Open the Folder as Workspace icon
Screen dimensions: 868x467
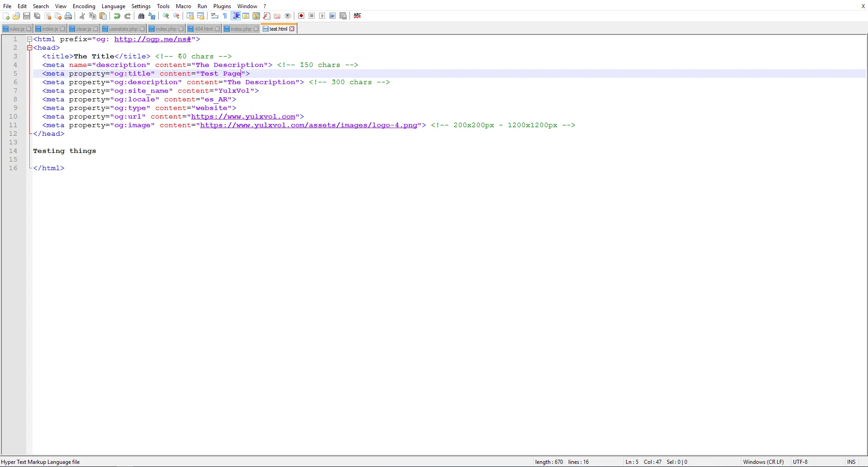tap(277, 16)
